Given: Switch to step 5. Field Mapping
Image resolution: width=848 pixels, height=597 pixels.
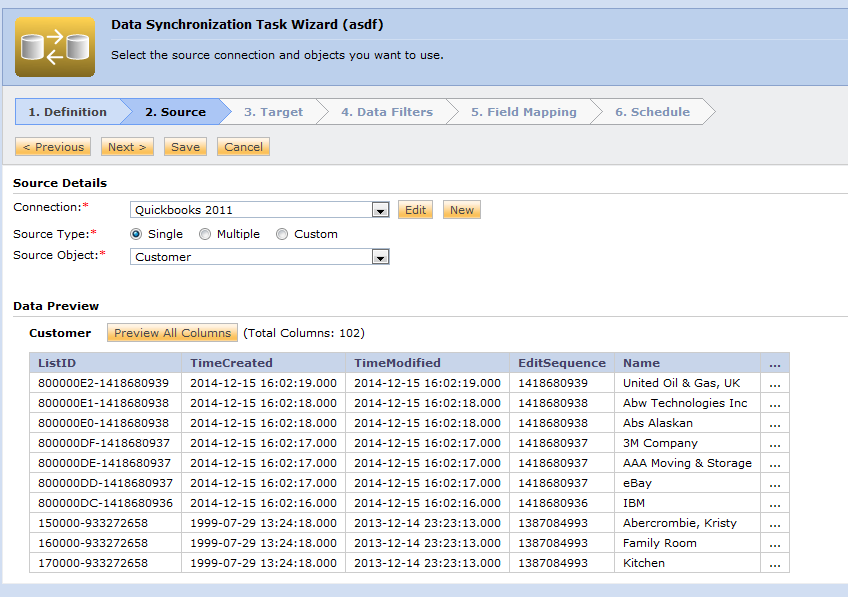Looking at the screenshot, I should tap(524, 112).
